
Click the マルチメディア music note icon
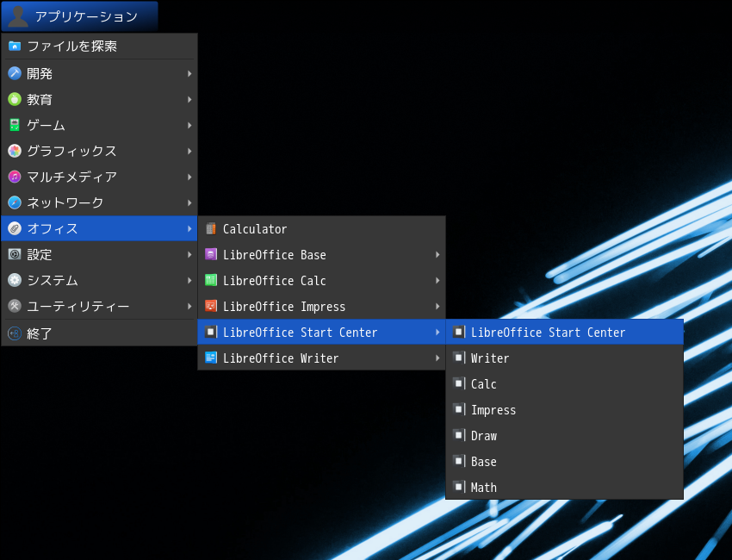[x=15, y=177]
